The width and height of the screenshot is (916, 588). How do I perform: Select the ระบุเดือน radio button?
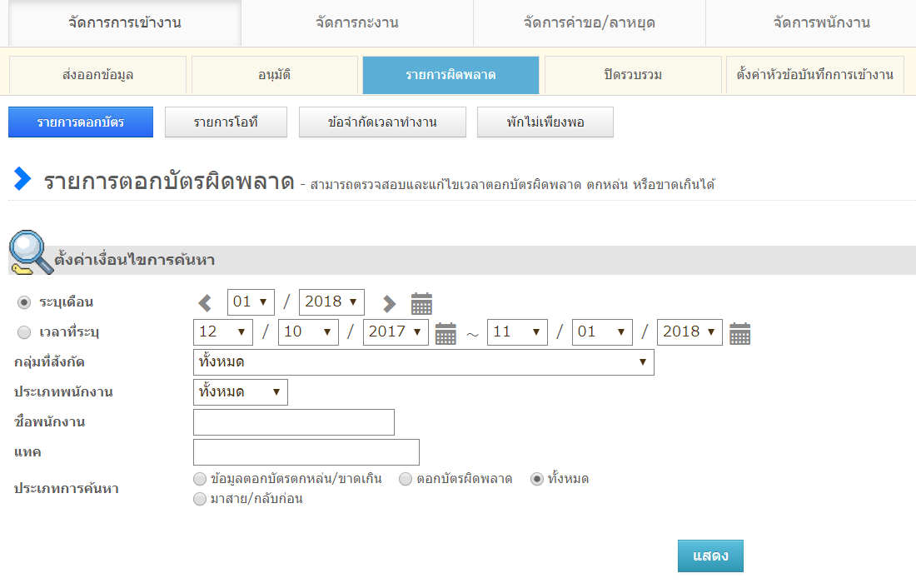pos(24,302)
